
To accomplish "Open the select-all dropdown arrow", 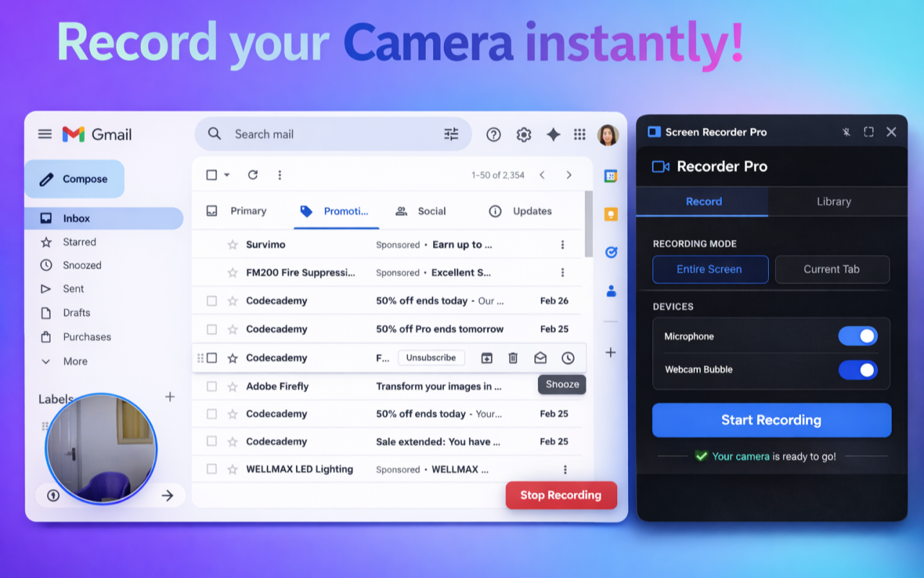I will [x=227, y=175].
